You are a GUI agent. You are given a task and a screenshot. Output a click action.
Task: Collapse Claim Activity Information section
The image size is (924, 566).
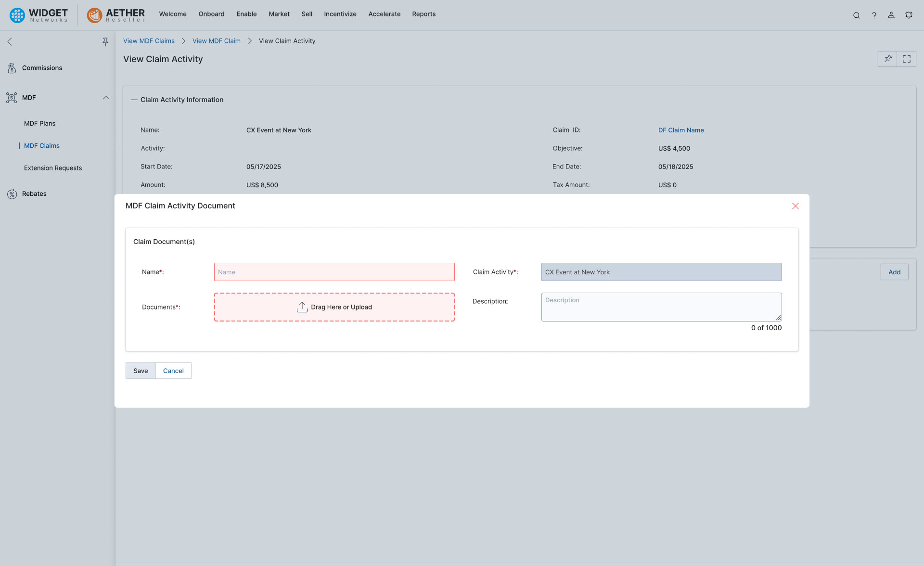pos(134,100)
